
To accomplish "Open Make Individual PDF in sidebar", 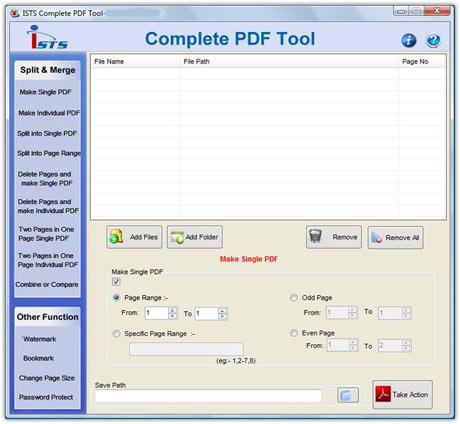I will coord(49,113).
